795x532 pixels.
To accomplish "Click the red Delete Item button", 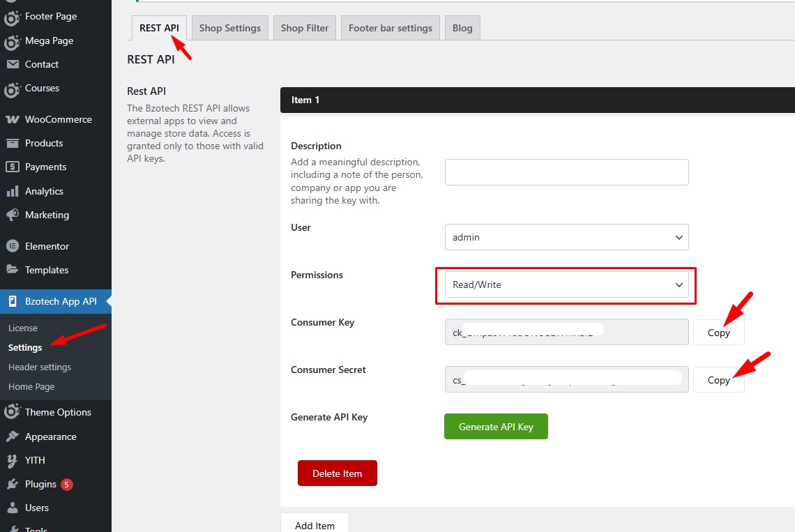I will tap(337, 473).
